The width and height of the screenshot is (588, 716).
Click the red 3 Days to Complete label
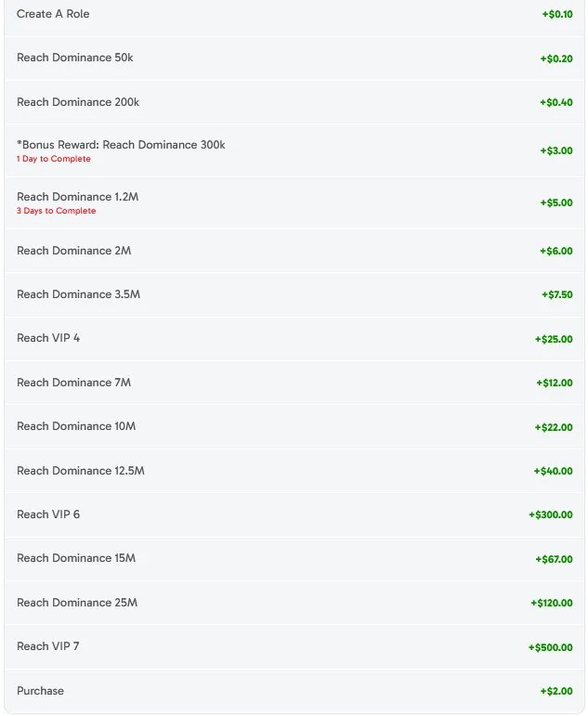[56, 211]
